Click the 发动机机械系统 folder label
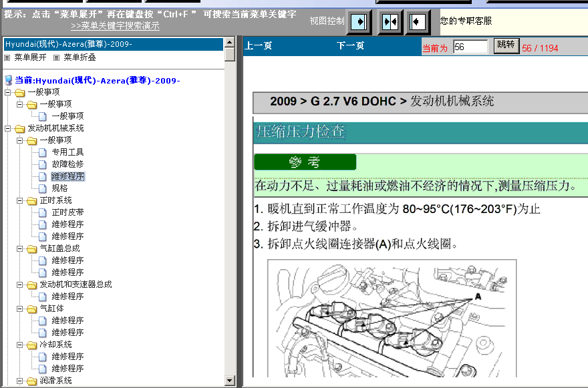This screenshot has height=388, width=588. coord(55,128)
